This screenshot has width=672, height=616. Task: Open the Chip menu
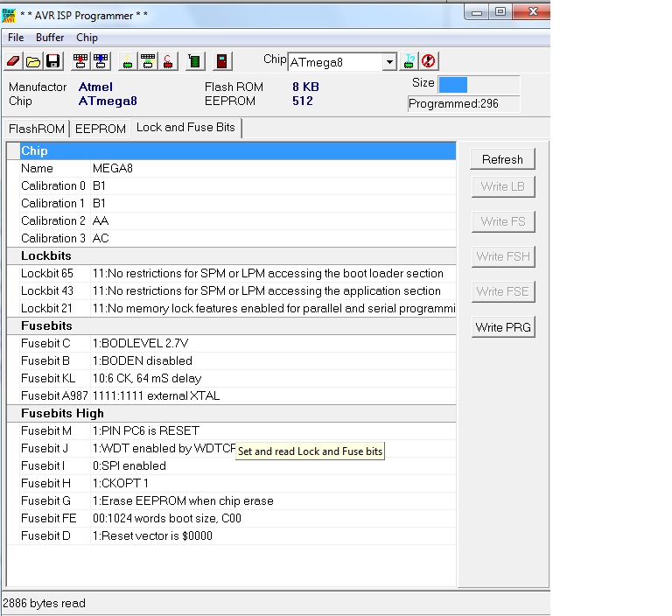(87, 38)
